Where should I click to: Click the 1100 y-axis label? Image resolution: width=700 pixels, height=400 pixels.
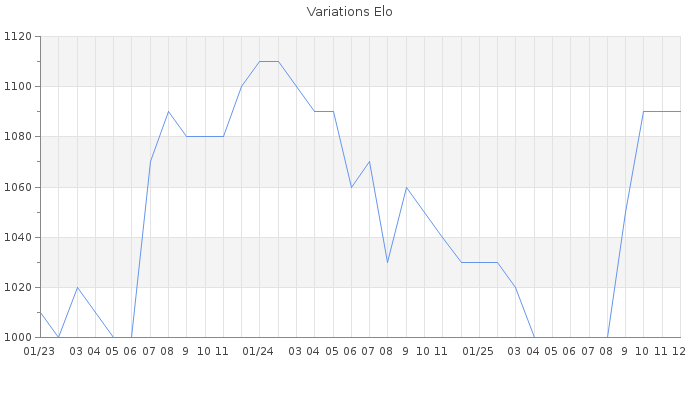18,87
